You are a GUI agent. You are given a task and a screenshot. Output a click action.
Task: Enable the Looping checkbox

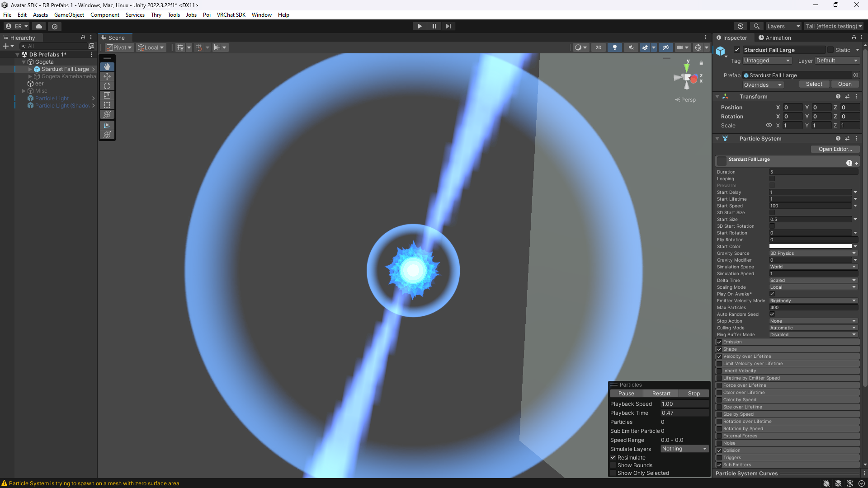[772, 179]
